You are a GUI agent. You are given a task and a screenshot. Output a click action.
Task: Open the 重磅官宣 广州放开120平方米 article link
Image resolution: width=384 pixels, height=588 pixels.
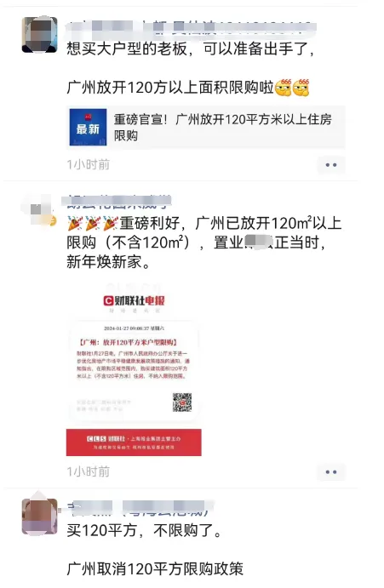[x=206, y=127]
